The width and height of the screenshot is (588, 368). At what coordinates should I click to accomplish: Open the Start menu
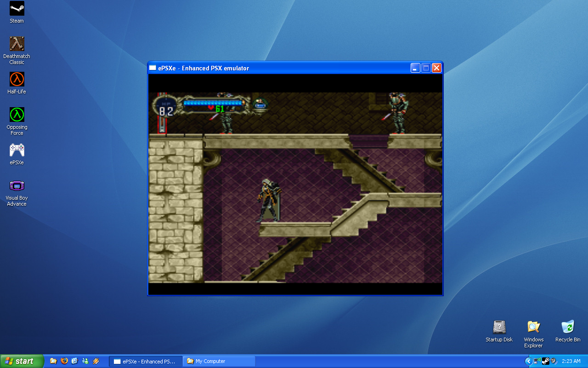point(22,361)
